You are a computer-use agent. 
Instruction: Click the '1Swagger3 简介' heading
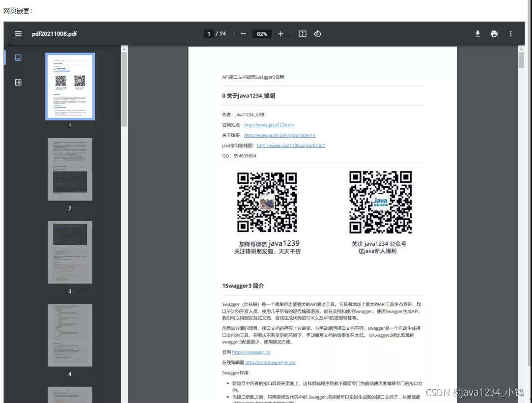[x=243, y=286]
